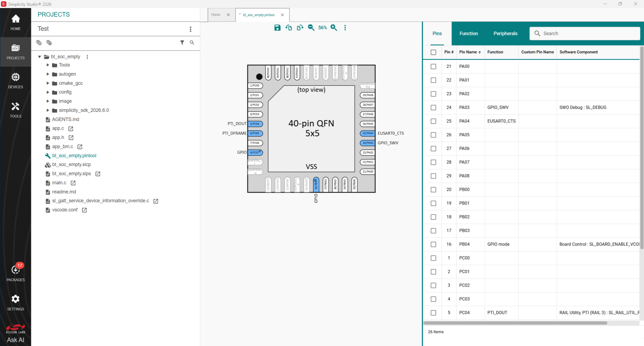
Task: Click the pin Search input field
Action: 585,34
